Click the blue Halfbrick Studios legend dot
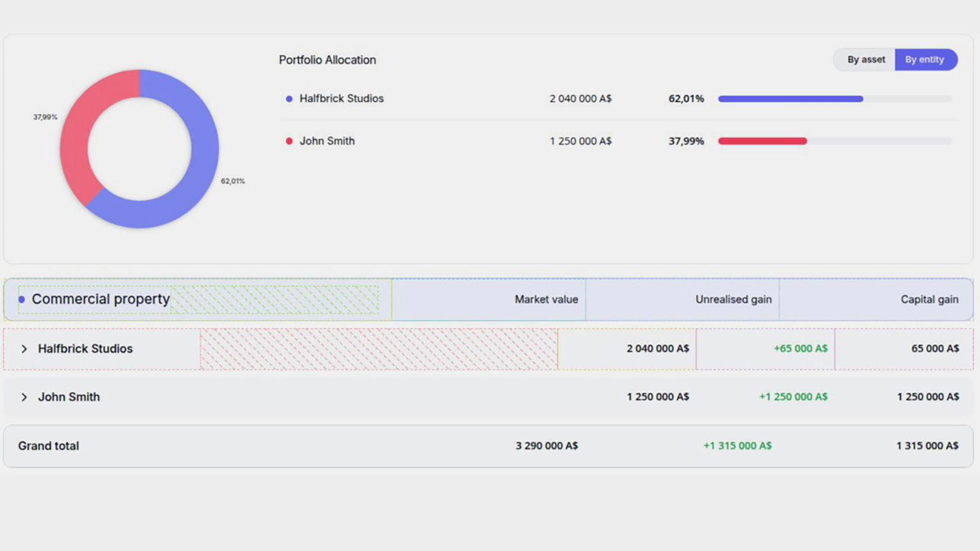 [289, 99]
